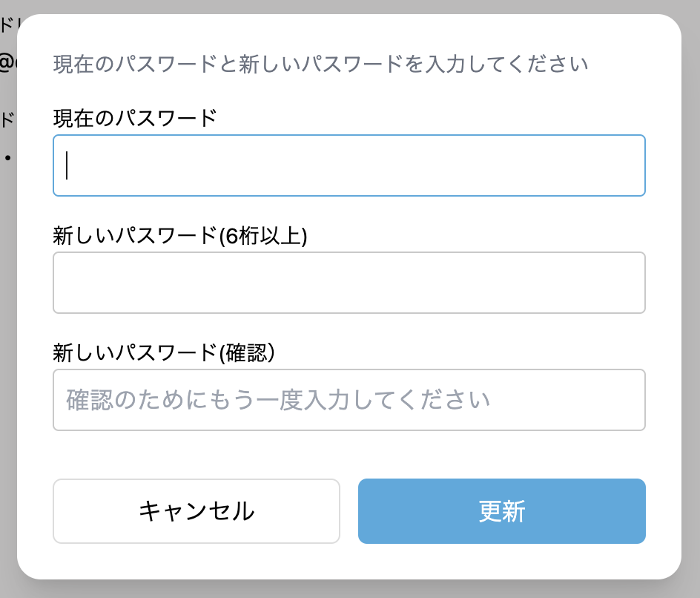
Task: Click the blinking text cursor in first field
Action: pyautogui.click(x=67, y=165)
